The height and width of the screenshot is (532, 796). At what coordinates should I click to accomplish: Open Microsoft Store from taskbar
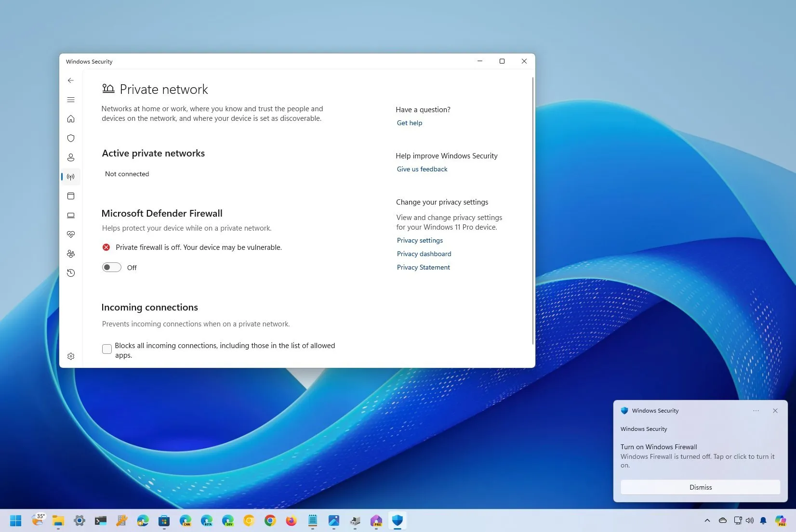click(x=164, y=520)
